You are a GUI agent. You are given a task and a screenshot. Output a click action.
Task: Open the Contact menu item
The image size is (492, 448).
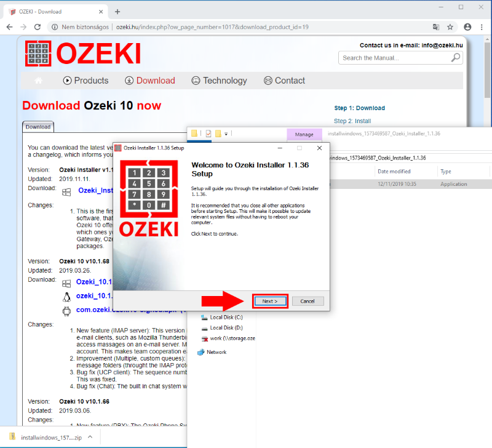pos(284,81)
